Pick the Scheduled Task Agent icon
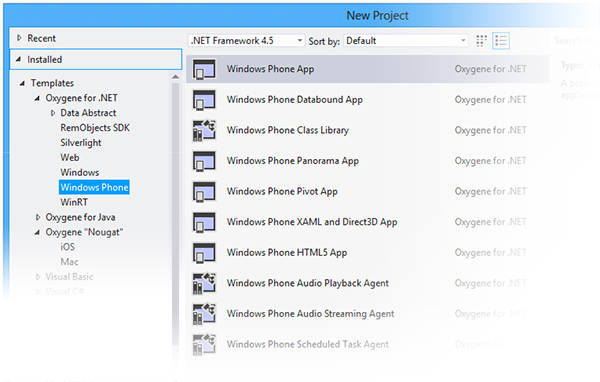 [204, 345]
